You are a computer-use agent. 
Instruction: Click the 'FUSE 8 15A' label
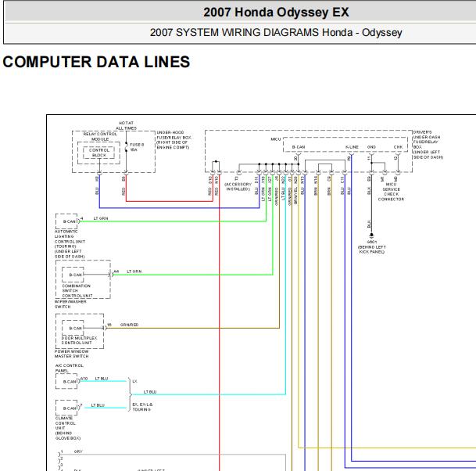tap(137, 147)
